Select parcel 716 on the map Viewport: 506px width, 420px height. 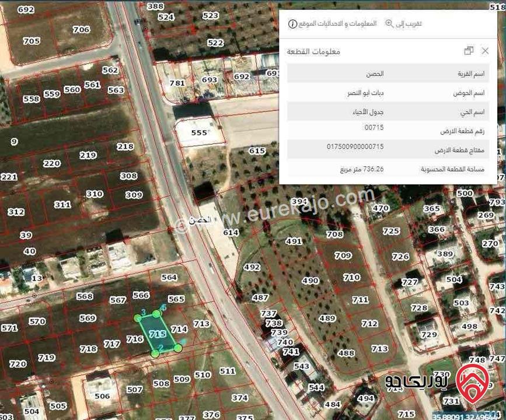click(135, 339)
